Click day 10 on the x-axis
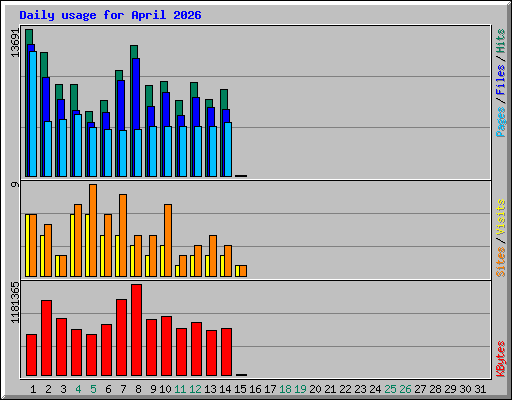This screenshot has height=400, width=512. (165, 389)
